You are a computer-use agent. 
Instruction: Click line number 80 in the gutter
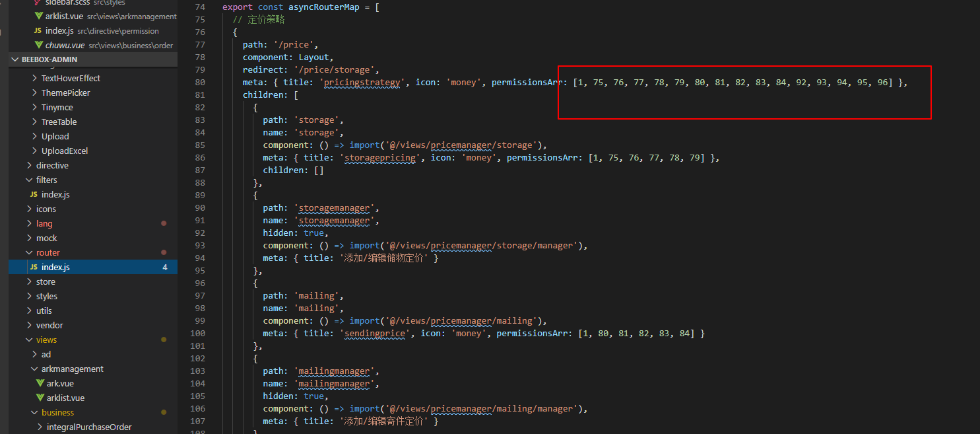click(x=200, y=82)
